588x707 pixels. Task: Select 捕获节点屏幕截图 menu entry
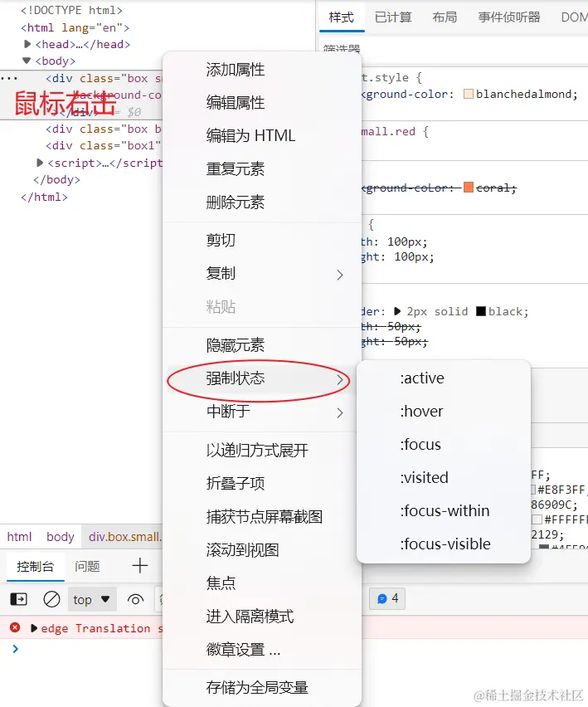(264, 517)
